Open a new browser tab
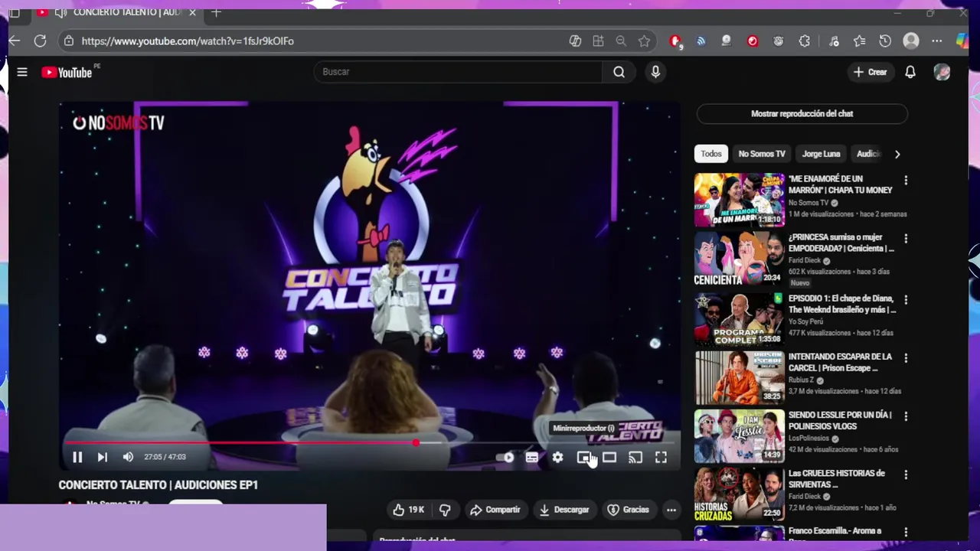980x551 pixels. pos(216,12)
